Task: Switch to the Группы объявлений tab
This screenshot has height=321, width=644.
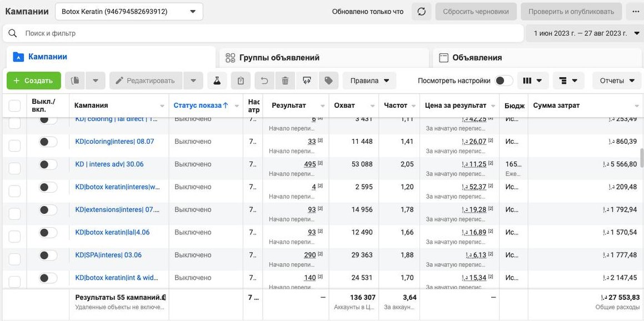Action: [323, 58]
